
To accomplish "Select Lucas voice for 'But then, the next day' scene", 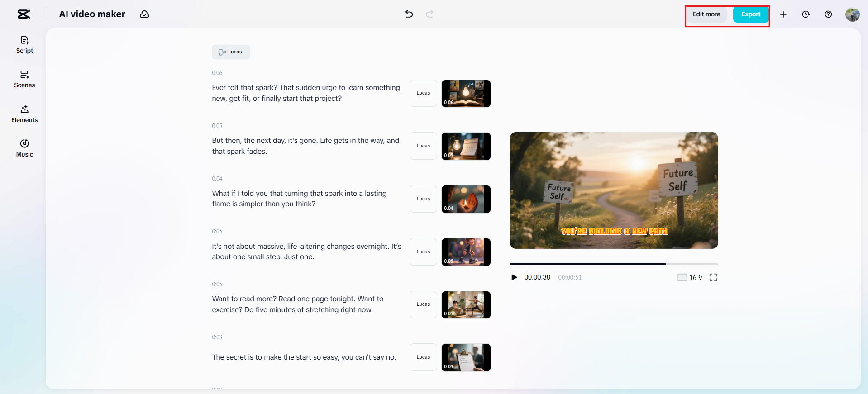I will 423,146.
